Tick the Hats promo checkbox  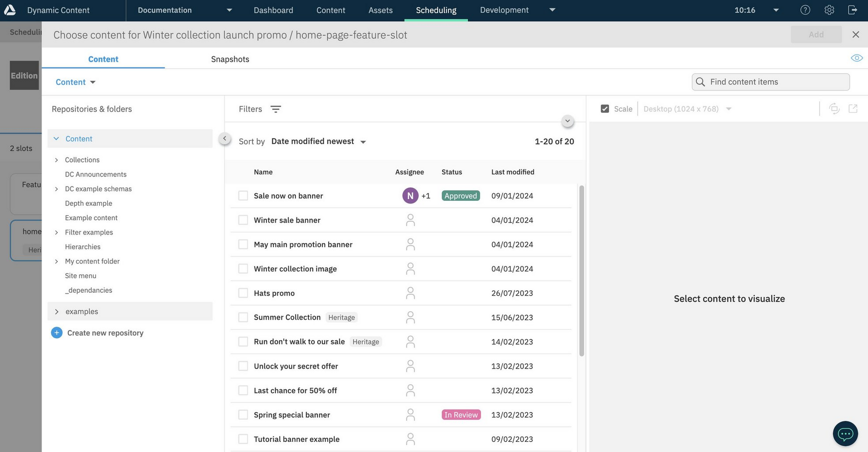point(243,293)
